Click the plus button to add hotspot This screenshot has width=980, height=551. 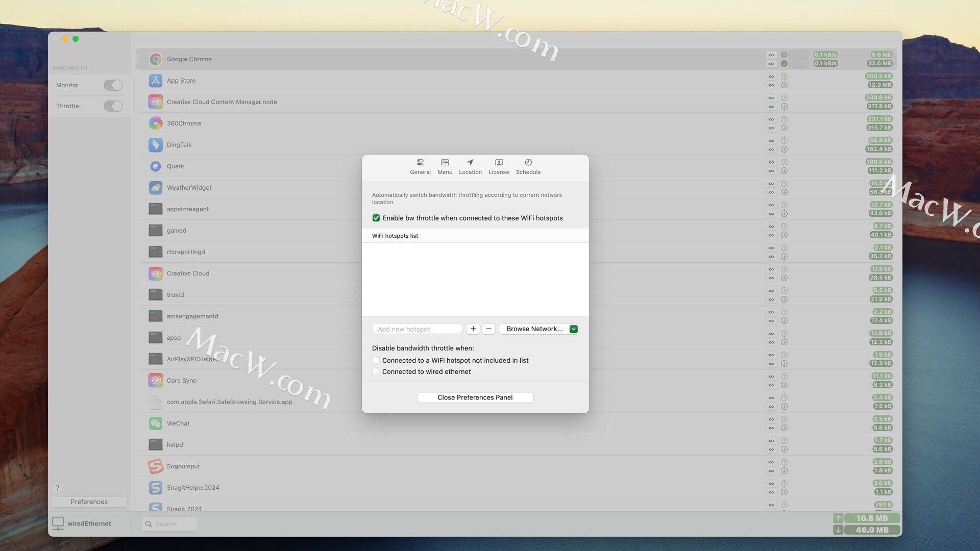[x=473, y=329]
